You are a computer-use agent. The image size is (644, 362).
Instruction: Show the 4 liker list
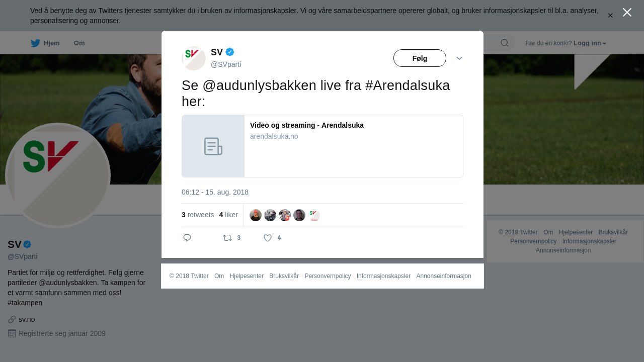point(228,215)
